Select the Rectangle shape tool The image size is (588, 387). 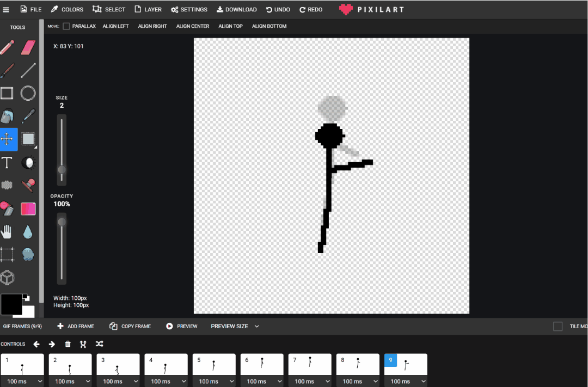tap(7, 93)
